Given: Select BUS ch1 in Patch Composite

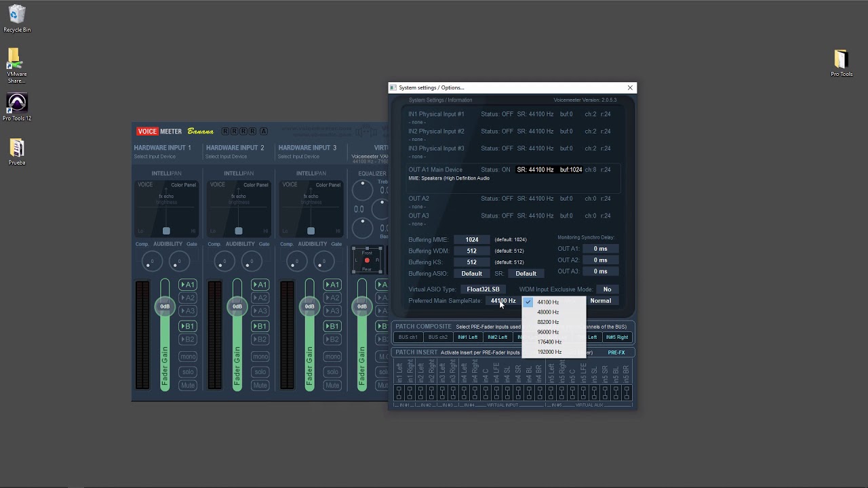Looking at the screenshot, I should click(x=408, y=337).
